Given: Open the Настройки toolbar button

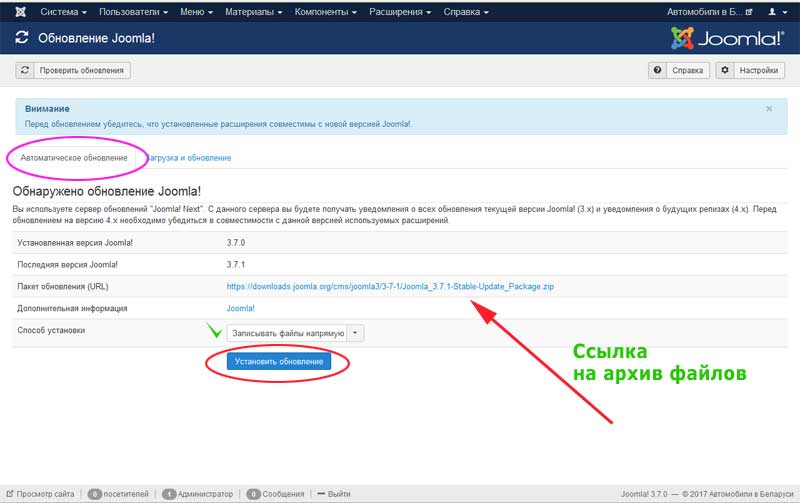Looking at the screenshot, I should click(x=750, y=70).
